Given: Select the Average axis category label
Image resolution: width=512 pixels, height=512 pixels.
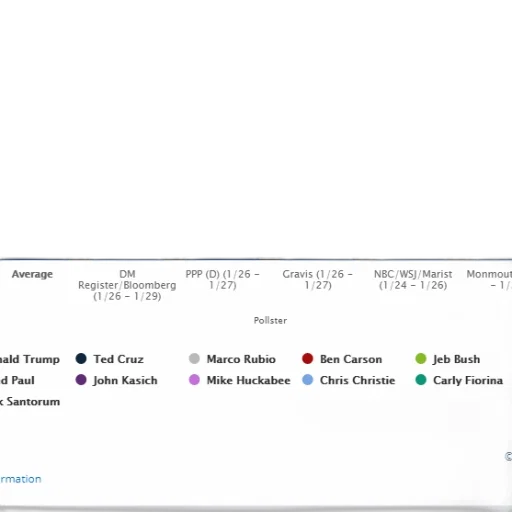Looking at the screenshot, I should tap(32, 274).
